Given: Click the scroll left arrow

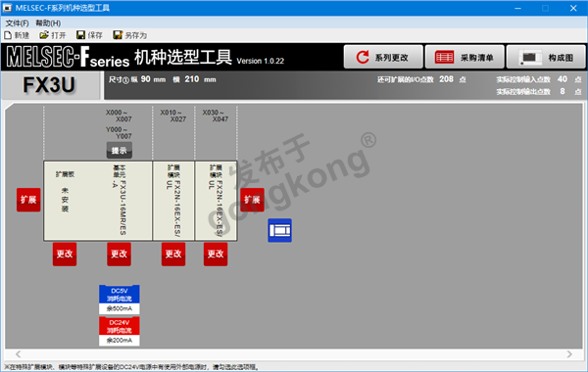Looking at the screenshot, I should tap(18, 354).
